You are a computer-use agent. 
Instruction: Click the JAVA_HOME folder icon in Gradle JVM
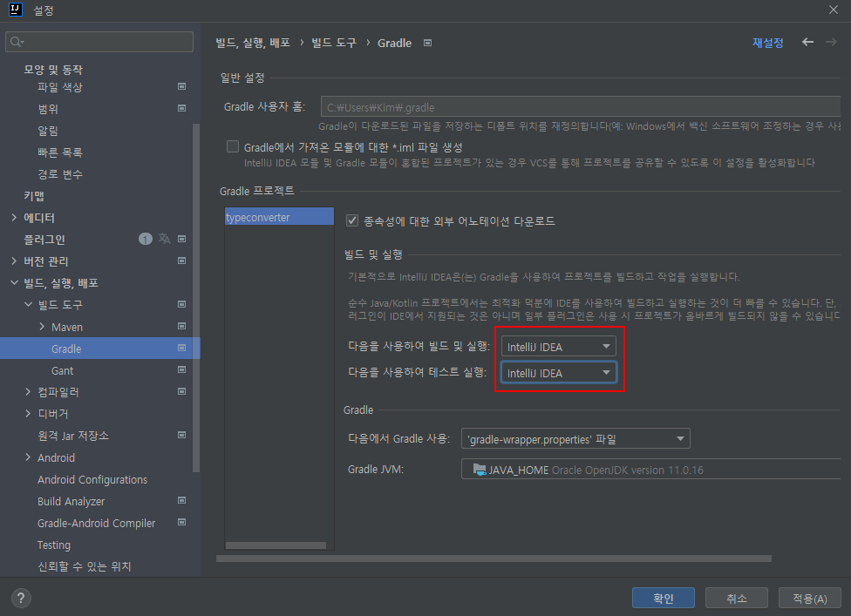pyautogui.click(x=480, y=470)
